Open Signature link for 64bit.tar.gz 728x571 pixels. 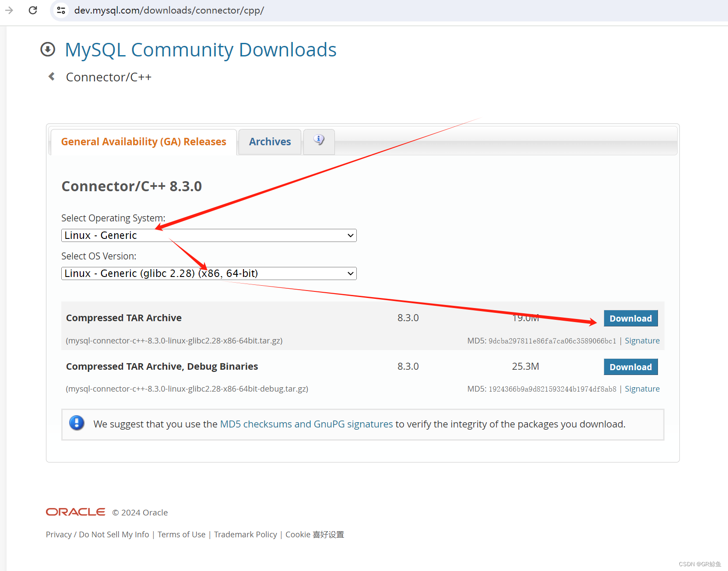642,341
